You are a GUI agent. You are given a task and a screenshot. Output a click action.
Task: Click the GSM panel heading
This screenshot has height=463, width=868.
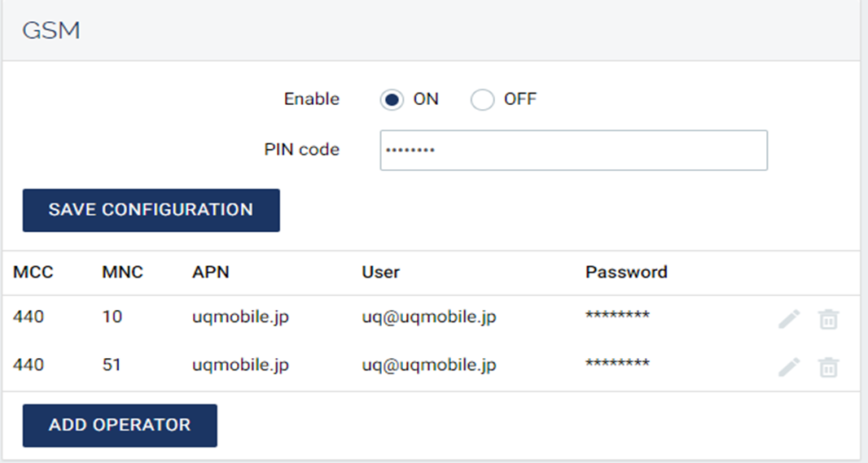pyautogui.click(x=50, y=31)
